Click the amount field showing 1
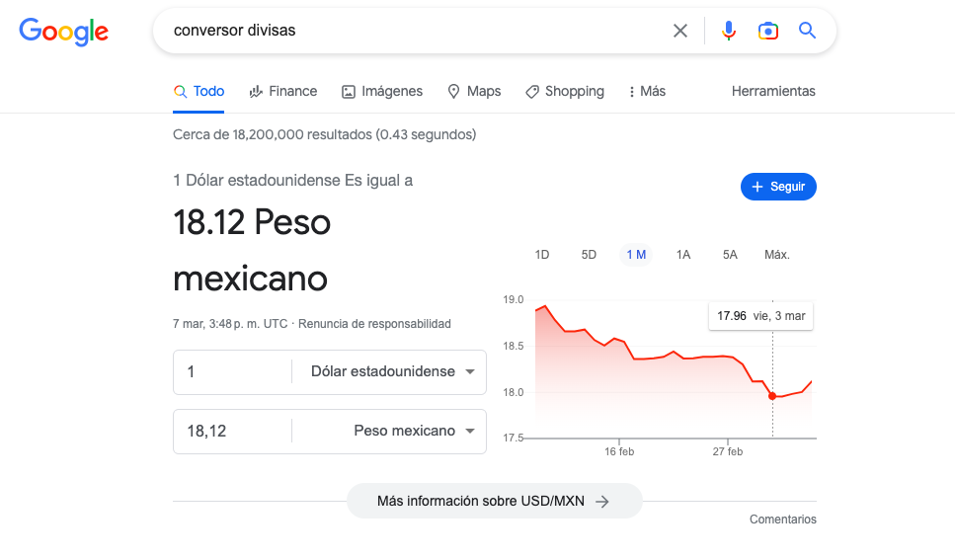955x560 pixels. 233,371
